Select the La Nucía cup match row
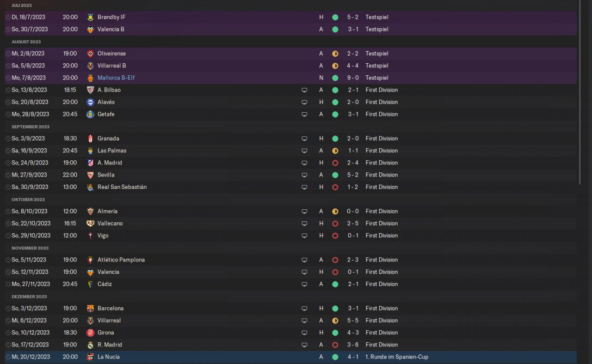Viewport: 592px width, 364px height. [290, 357]
